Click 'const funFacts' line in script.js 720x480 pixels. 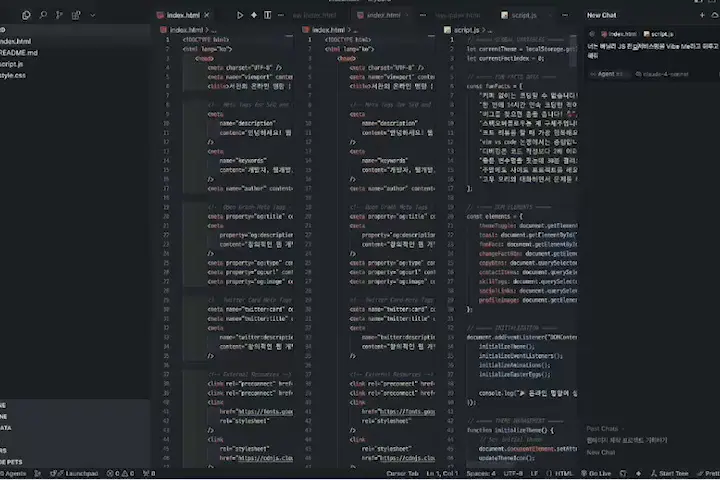(495, 86)
